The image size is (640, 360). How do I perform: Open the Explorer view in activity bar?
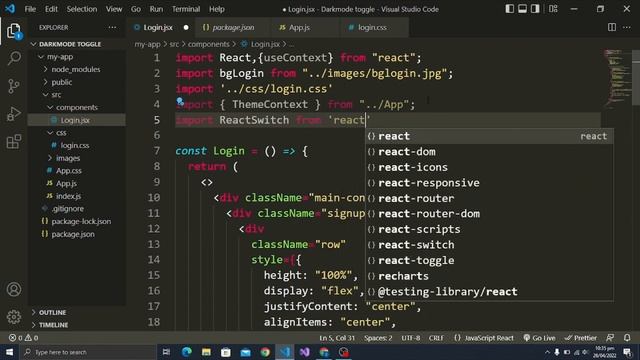coord(13,31)
